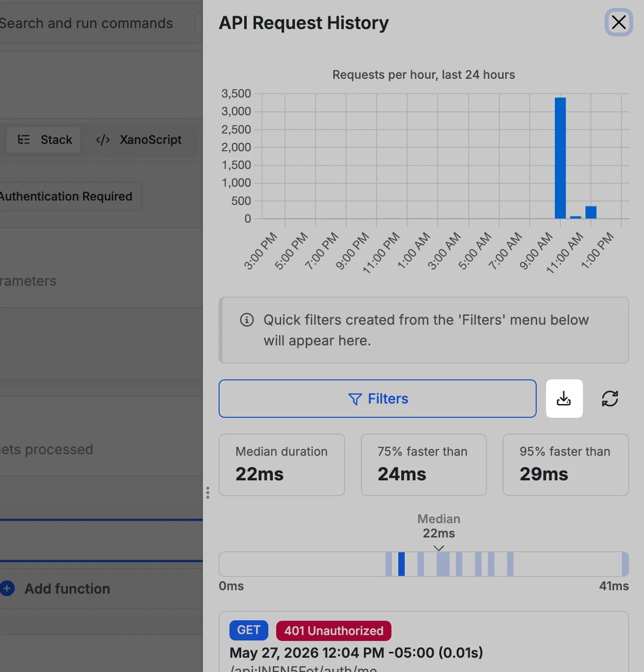Click the 95% faster than 29ms card
The image size is (644, 672).
566,465
